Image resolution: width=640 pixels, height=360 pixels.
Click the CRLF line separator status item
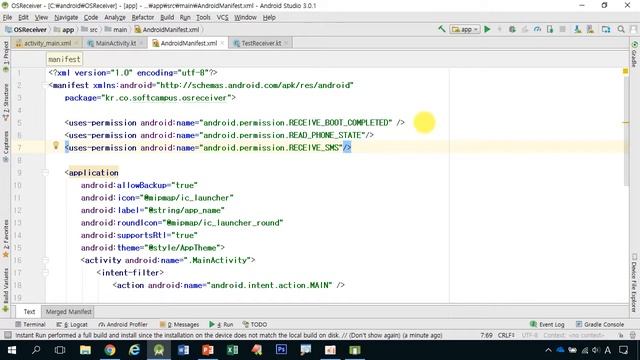[506, 335]
